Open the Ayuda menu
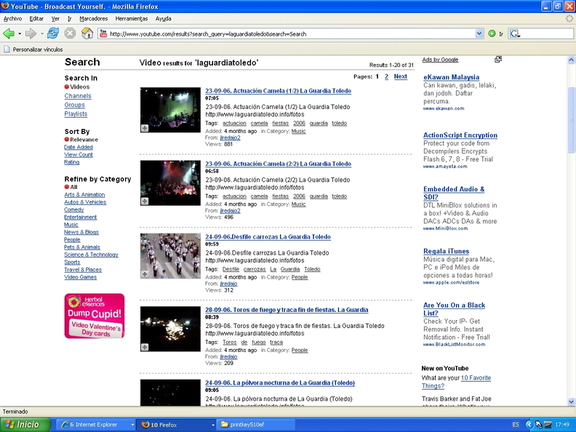Image resolution: width=576 pixels, height=432 pixels. (163, 19)
